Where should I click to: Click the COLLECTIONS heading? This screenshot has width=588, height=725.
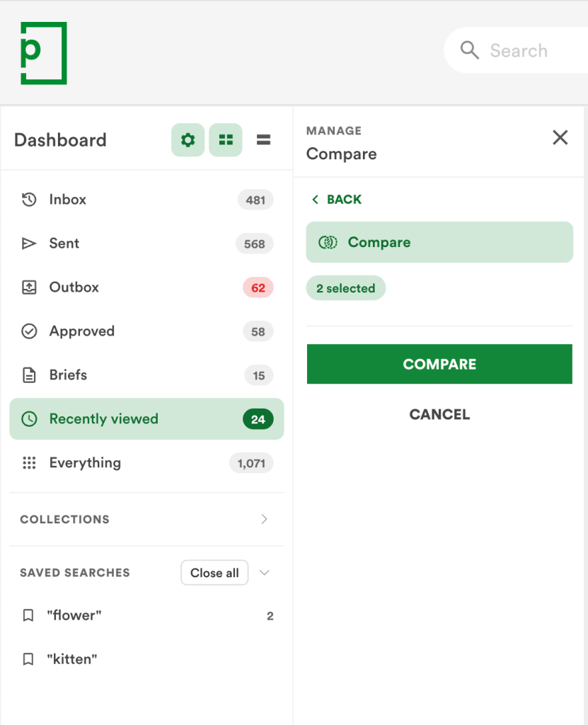click(64, 519)
